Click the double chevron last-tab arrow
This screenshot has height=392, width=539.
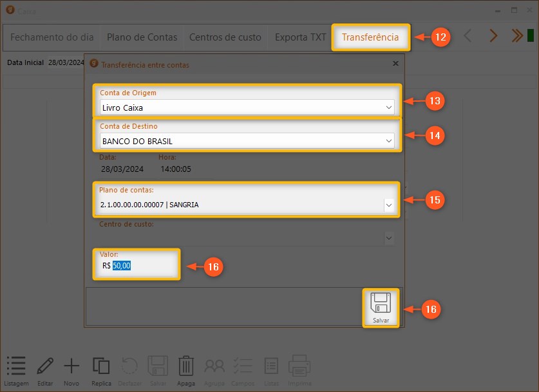tap(516, 36)
